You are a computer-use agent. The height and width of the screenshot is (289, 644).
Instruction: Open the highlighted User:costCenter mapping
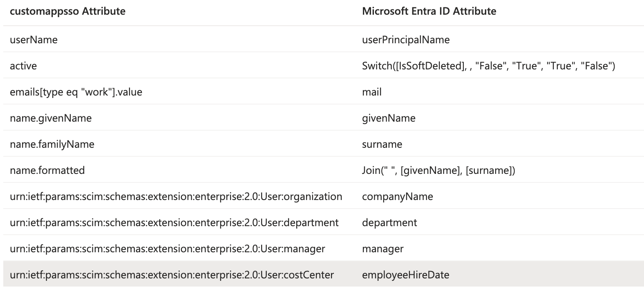click(x=172, y=275)
